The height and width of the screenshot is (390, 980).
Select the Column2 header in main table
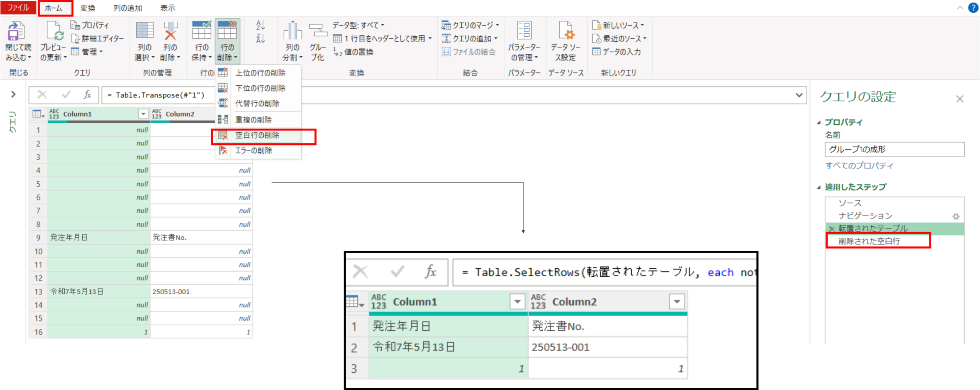(x=180, y=114)
